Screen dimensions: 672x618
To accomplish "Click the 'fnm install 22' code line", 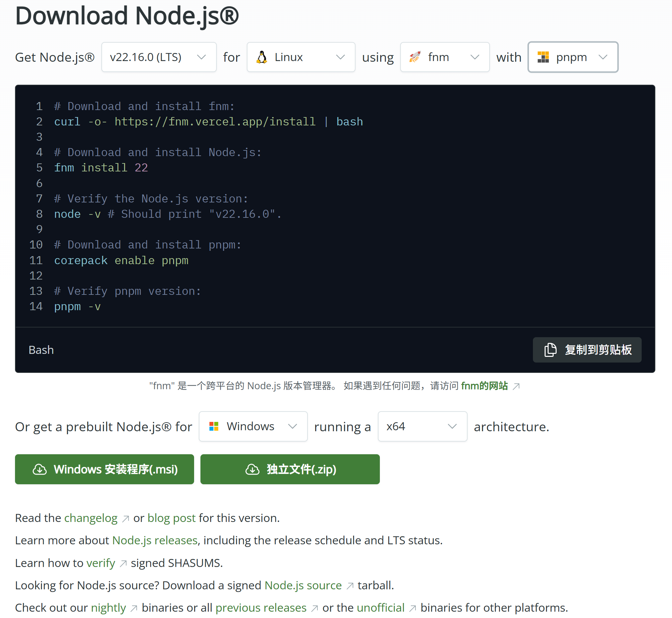I will point(101,168).
